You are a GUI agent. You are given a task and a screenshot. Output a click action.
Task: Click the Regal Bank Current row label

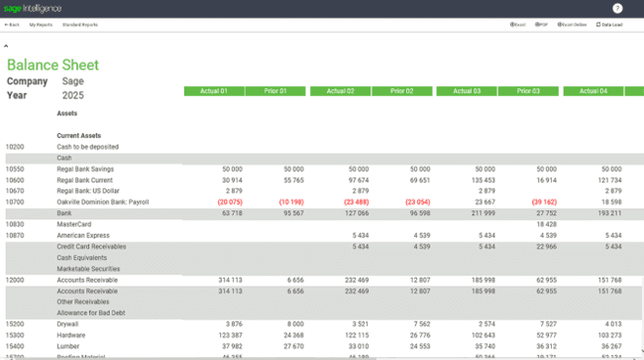point(84,180)
